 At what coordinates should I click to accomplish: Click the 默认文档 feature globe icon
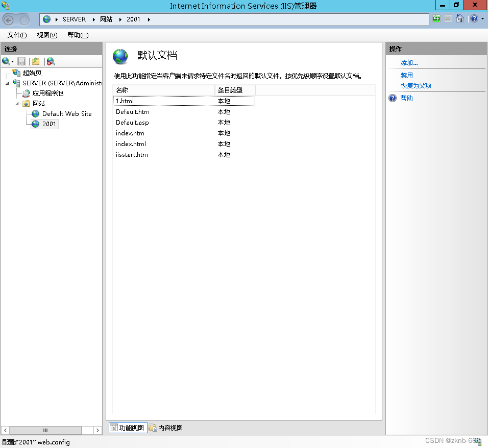pyautogui.click(x=120, y=56)
